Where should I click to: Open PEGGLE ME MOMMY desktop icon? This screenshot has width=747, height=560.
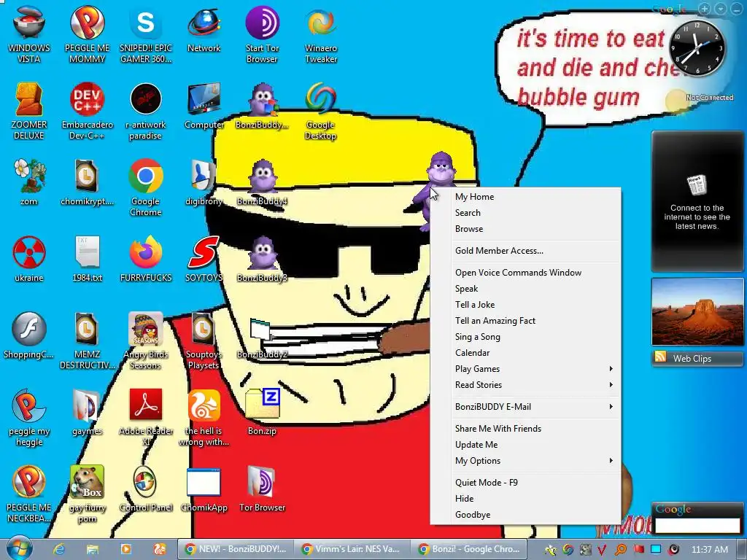click(x=88, y=34)
